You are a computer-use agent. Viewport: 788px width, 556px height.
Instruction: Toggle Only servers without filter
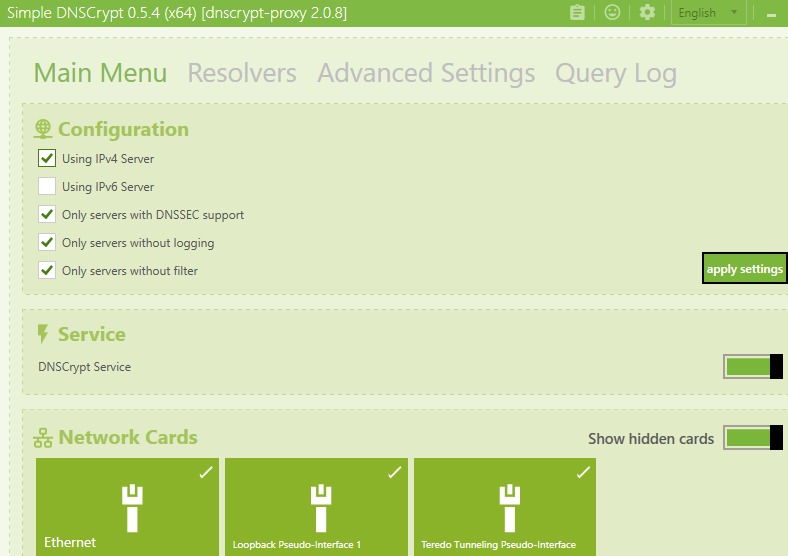coord(47,270)
